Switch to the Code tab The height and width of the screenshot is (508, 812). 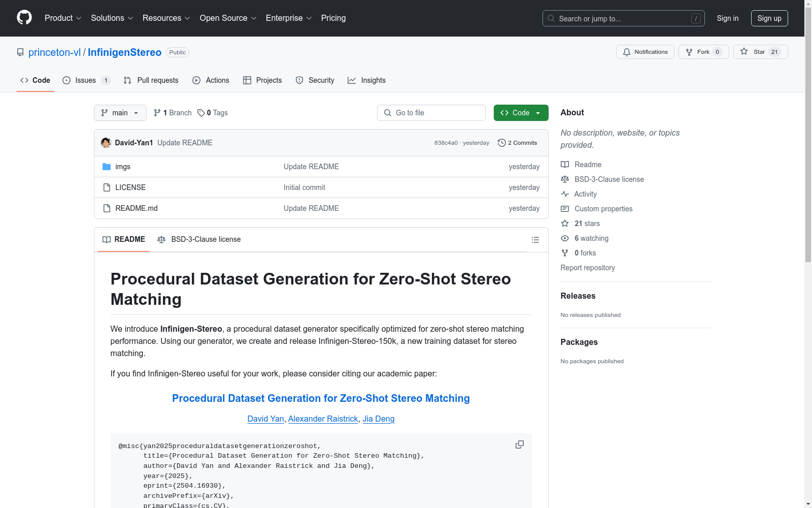[35, 80]
